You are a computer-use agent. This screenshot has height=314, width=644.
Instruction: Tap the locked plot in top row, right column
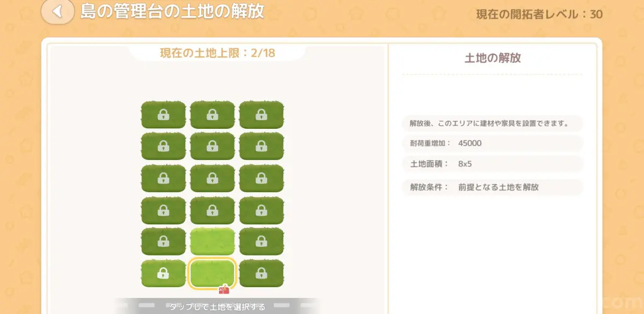(261, 114)
